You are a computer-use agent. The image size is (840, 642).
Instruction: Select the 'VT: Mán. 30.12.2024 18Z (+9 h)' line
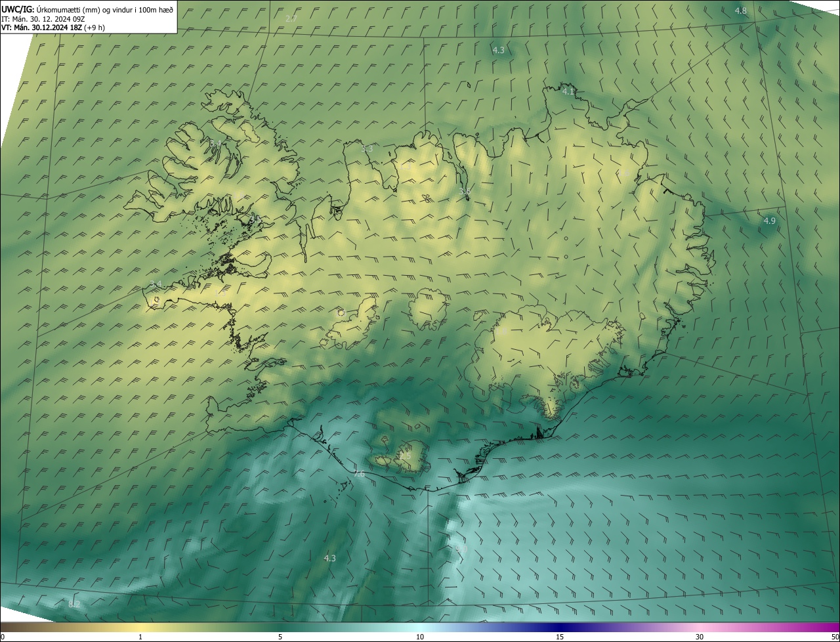point(53,28)
